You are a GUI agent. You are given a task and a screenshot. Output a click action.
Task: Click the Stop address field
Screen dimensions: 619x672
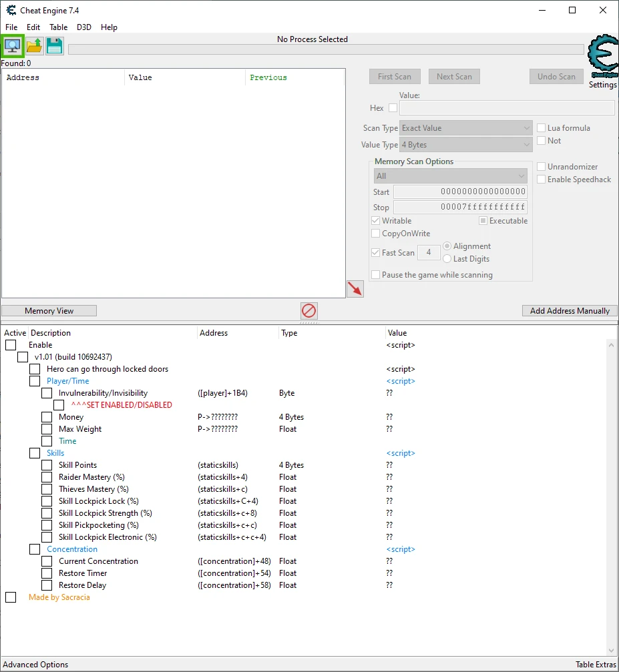[x=460, y=207]
